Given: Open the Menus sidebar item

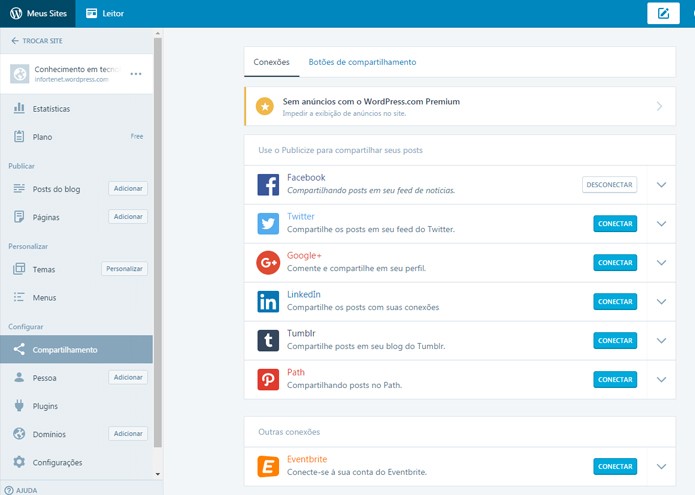Looking at the screenshot, I should pos(77,297).
